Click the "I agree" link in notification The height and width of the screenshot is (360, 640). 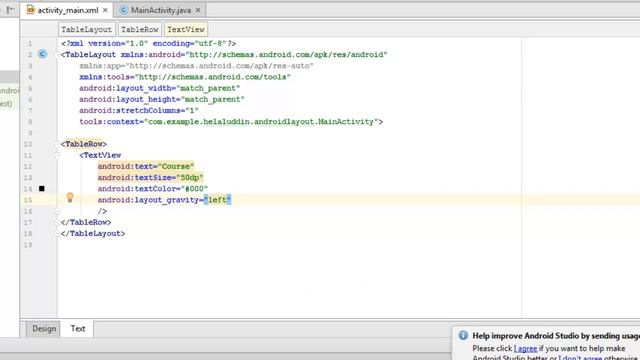tap(525, 349)
